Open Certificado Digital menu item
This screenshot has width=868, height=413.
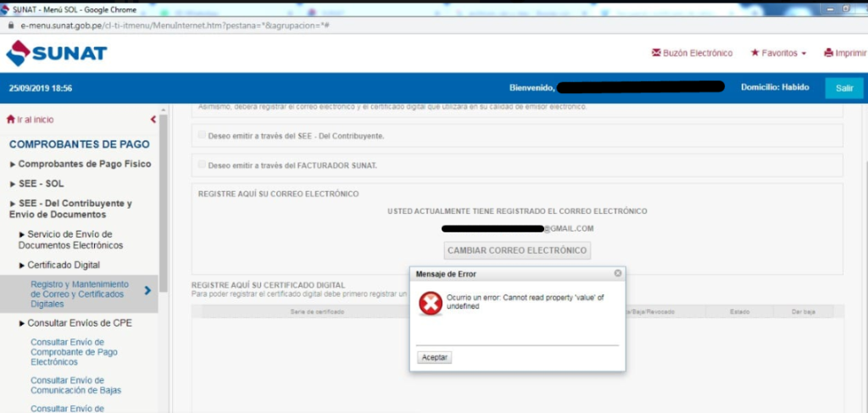pos(59,265)
